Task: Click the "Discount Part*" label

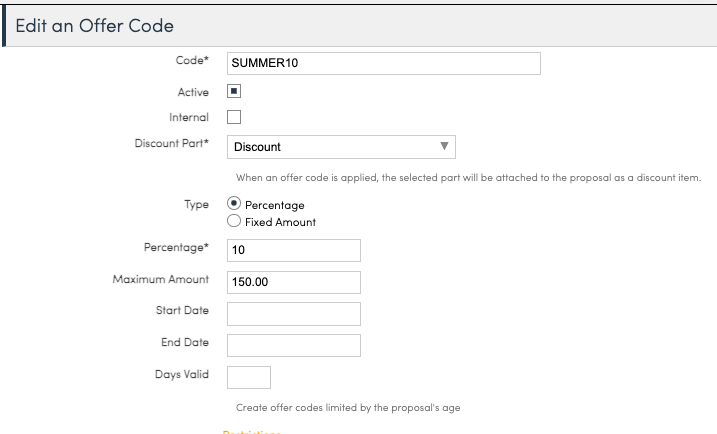Action: [172, 143]
